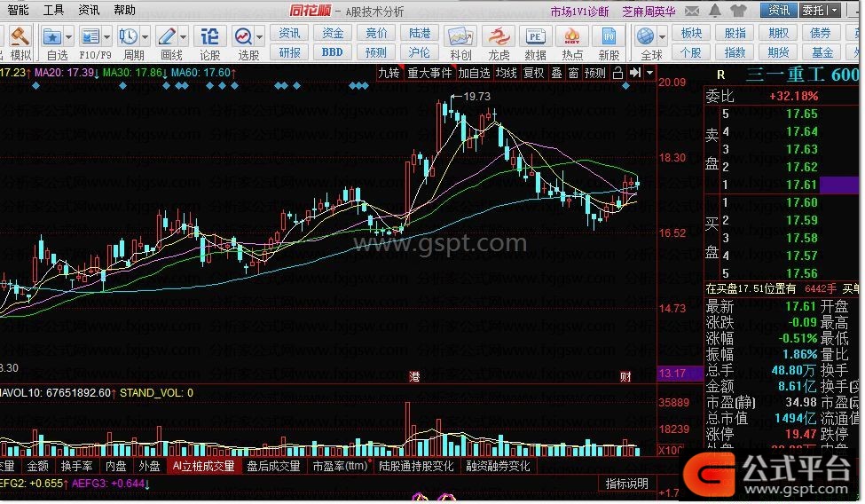The image size is (865, 504).
Task: Open the 智能 menu
Action: (x=19, y=10)
